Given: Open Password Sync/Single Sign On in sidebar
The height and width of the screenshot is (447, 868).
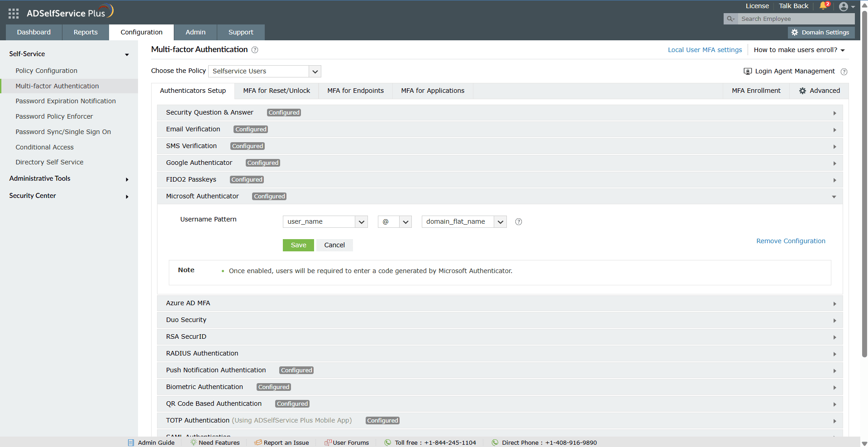Looking at the screenshot, I should click(x=63, y=132).
